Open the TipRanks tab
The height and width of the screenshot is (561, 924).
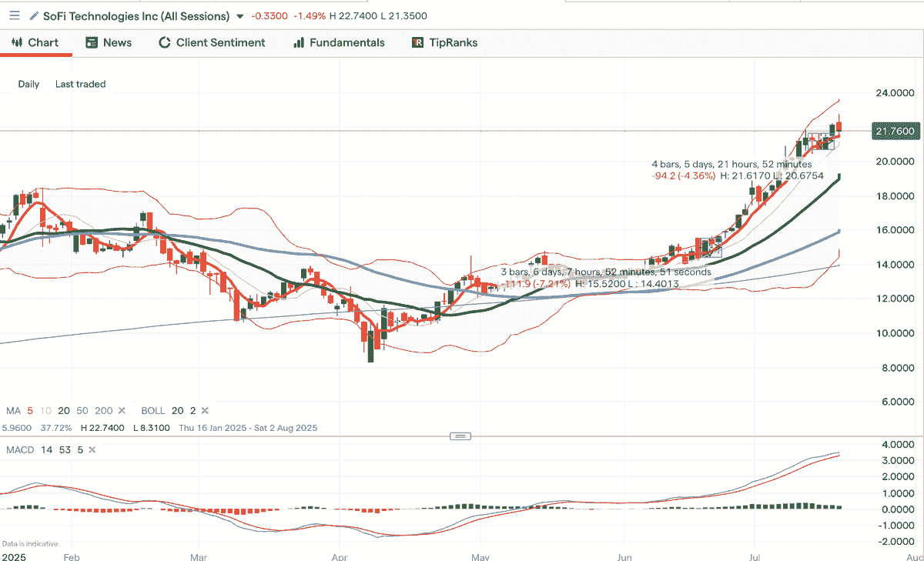coord(445,42)
